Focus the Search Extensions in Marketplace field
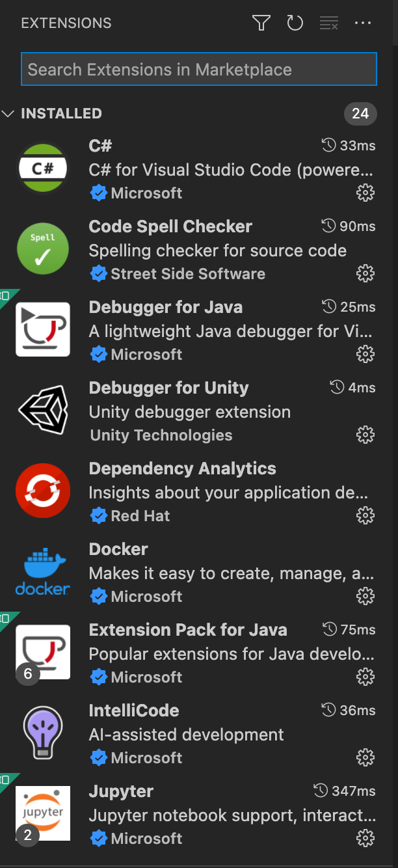This screenshot has height=868, width=398. tap(198, 70)
